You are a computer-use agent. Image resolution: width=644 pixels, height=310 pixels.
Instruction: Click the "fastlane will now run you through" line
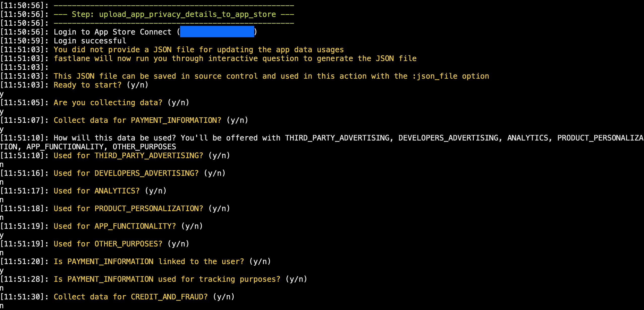tap(235, 59)
